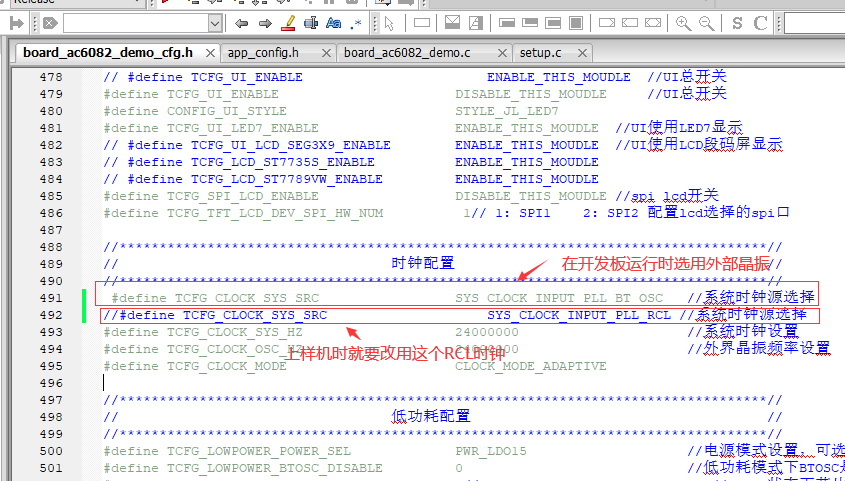Viewport: 845px width, 481px height.
Task: Click TCFG_SPI_LCD_ENABLE define name
Action: 243,196
